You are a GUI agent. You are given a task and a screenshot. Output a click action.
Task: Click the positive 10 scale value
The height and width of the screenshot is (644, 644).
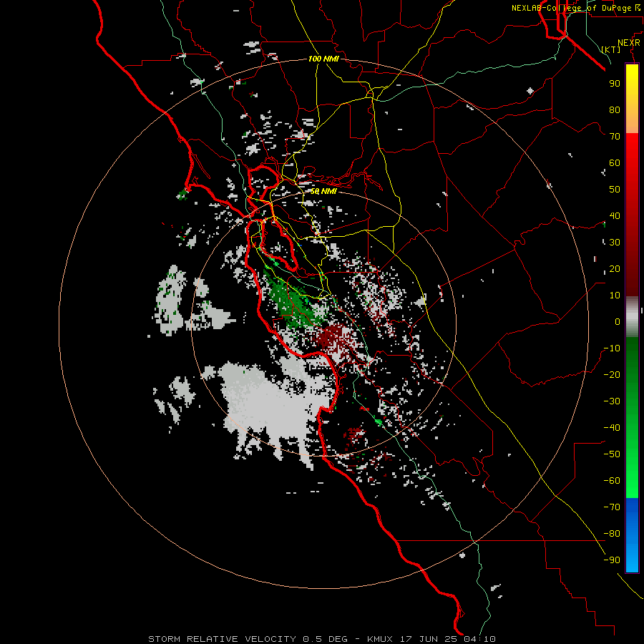[615, 296]
